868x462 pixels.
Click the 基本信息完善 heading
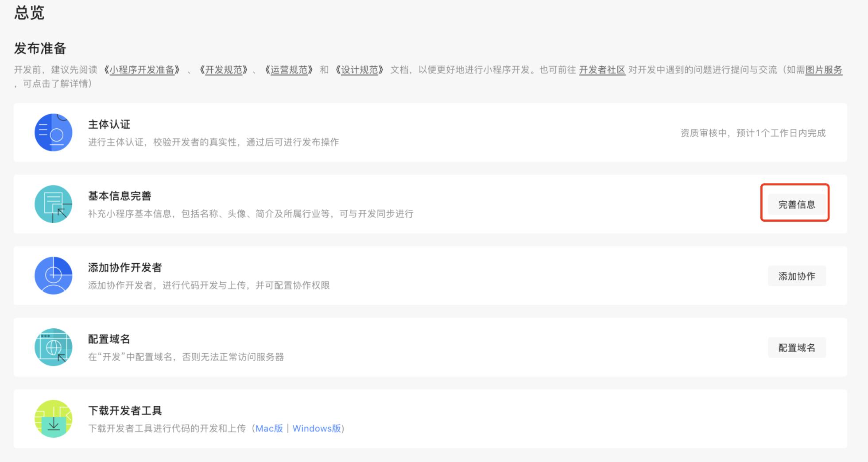[x=120, y=196]
